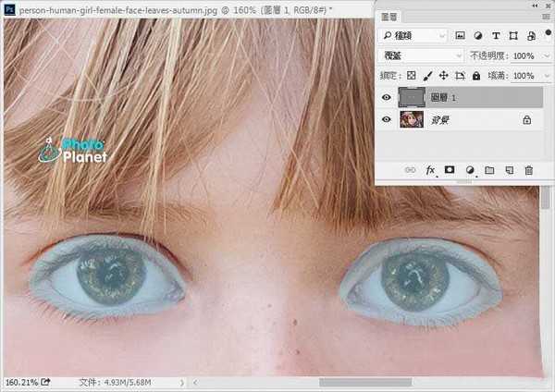
Task: Click the adjustment layer filter icon
Action: (x=477, y=35)
